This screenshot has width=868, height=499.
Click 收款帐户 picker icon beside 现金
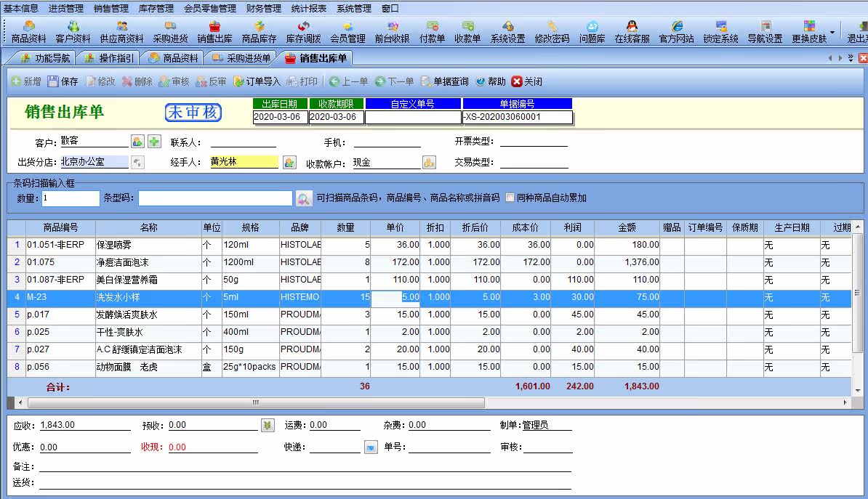point(429,162)
